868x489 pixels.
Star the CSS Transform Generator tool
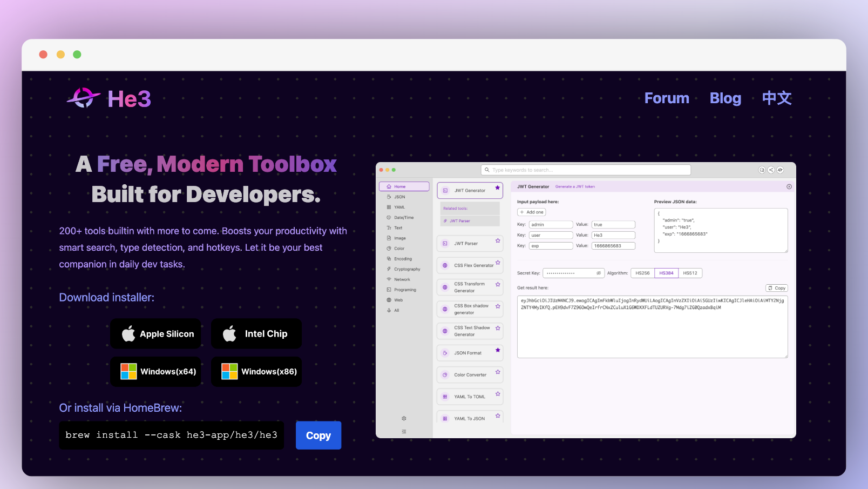498,284
